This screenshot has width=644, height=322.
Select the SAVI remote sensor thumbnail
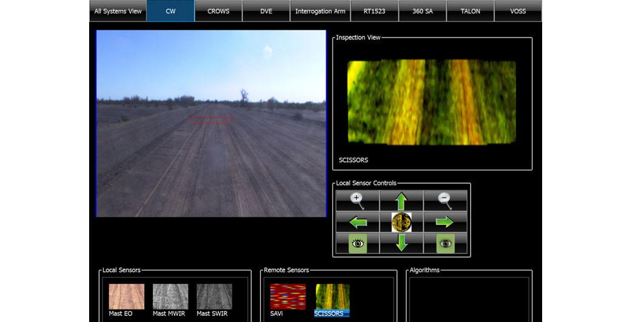click(x=288, y=297)
